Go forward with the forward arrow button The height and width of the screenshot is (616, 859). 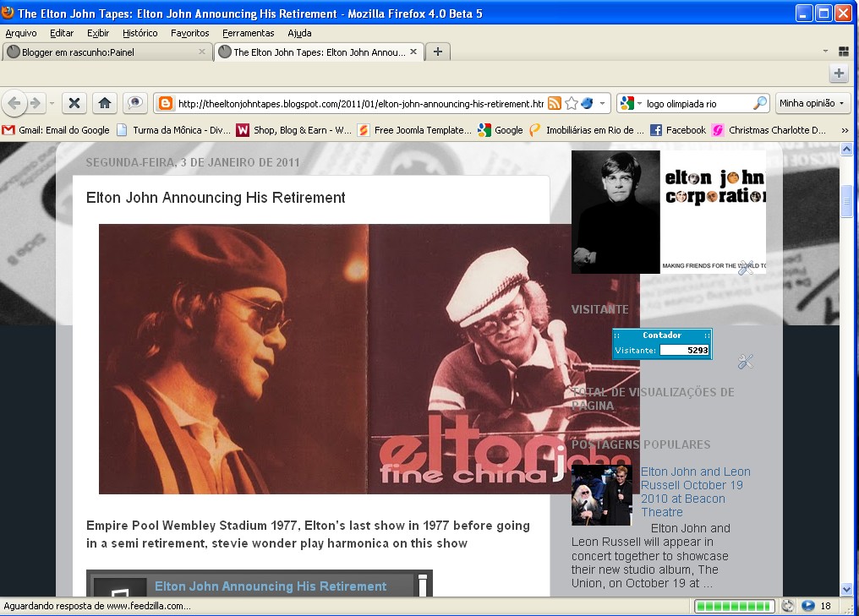coord(35,103)
